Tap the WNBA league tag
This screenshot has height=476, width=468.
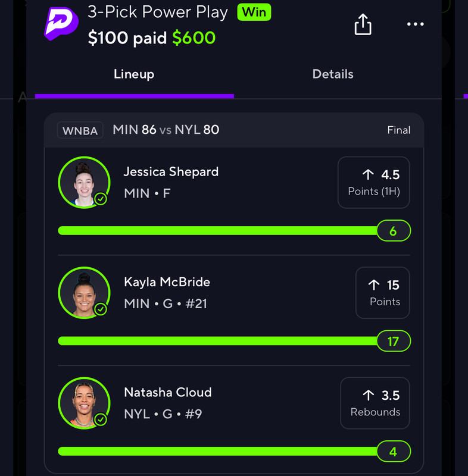[80, 130]
